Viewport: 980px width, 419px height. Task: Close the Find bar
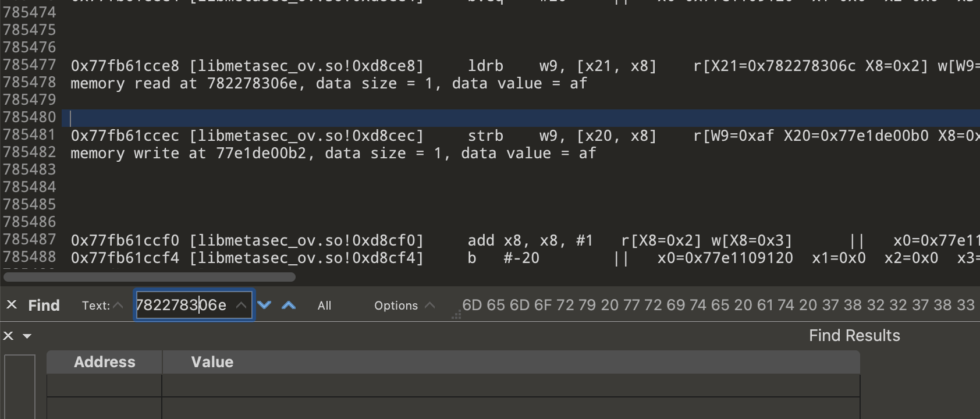click(x=12, y=305)
